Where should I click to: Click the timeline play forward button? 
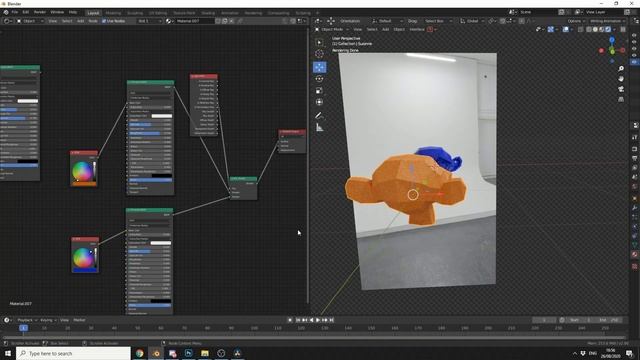click(318, 320)
